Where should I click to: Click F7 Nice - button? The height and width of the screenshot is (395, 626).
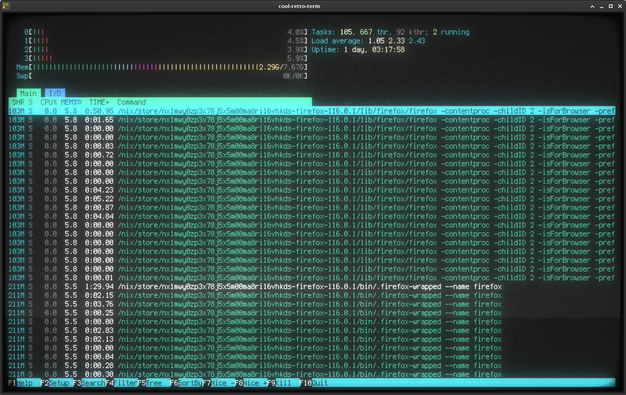point(218,383)
